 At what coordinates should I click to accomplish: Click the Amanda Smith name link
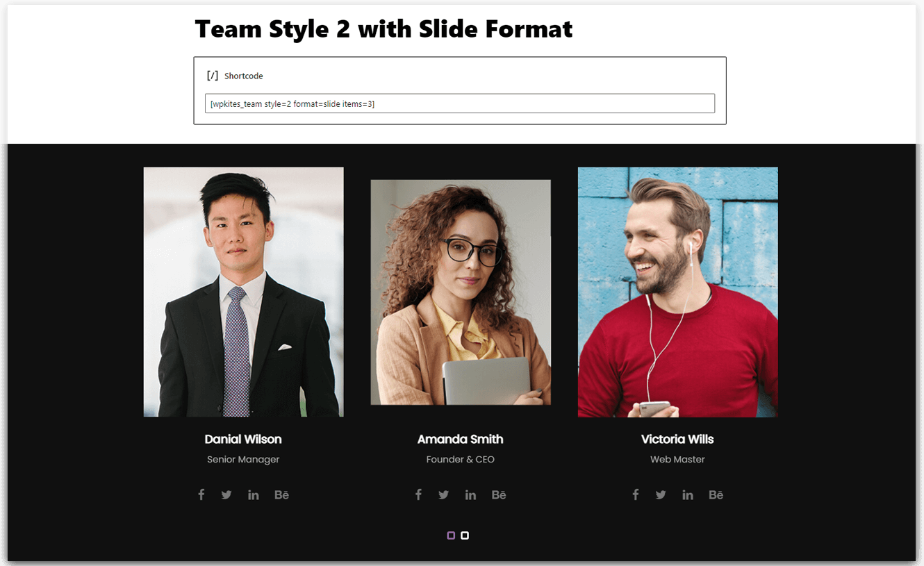pos(461,439)
